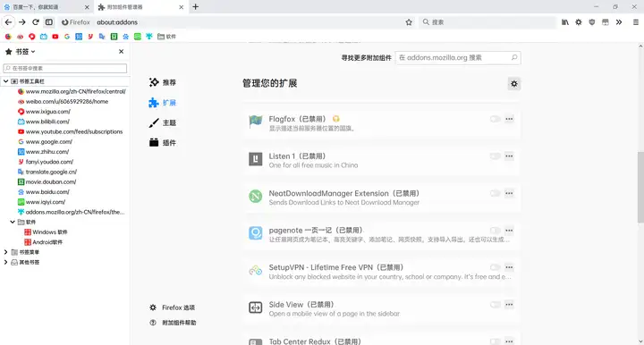Open more options for NeatDownloadManager
The image size is (644, 345).
click(509, 193)
